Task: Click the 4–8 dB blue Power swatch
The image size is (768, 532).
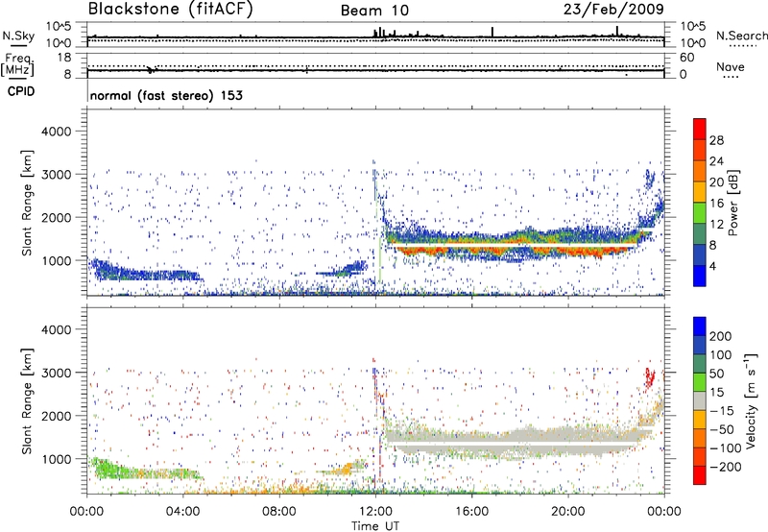Action: pyautogui.click(x=700, y=254)
